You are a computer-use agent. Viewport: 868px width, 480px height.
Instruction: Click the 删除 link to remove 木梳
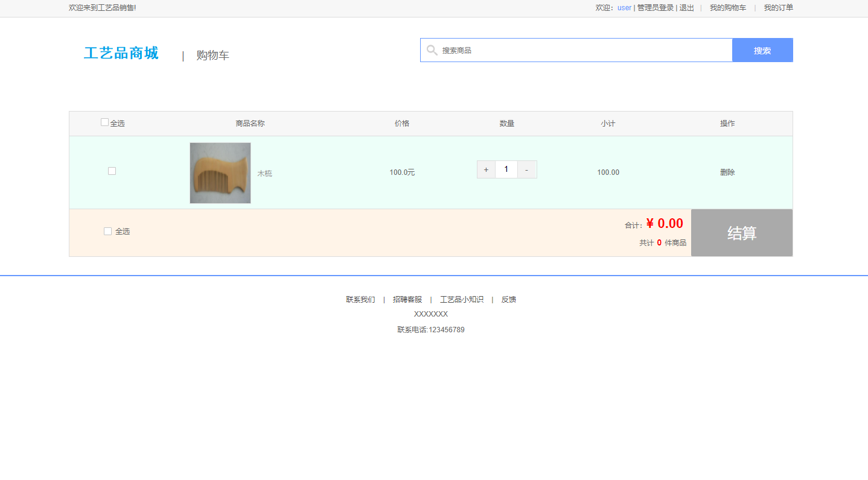point(727,172)
